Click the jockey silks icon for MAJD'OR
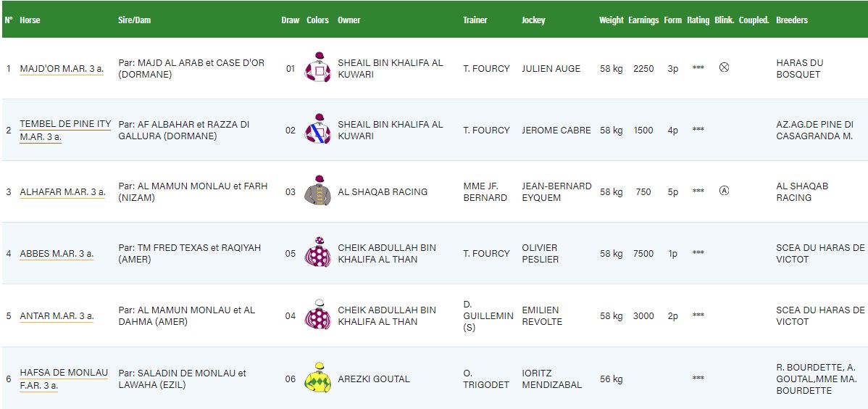868x409 pixels. 318,67
